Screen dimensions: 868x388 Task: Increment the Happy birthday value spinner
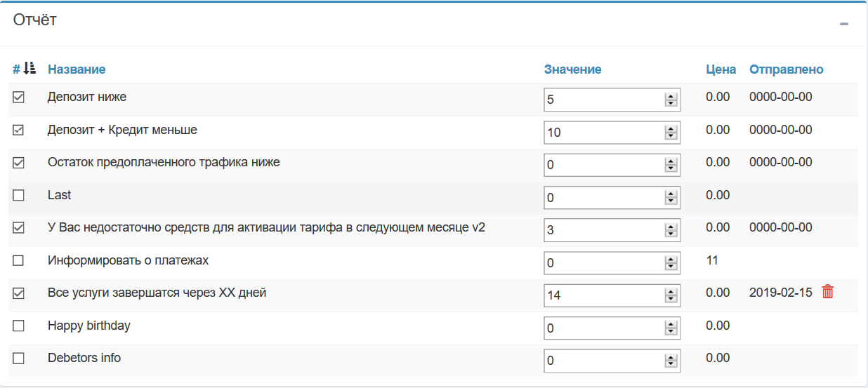pyautogui.click(x=671, y=324)
